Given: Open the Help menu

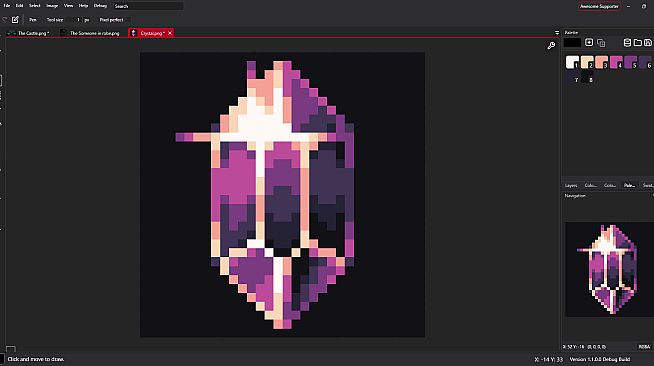Looking at the screenshot, I should pos(83,6).
